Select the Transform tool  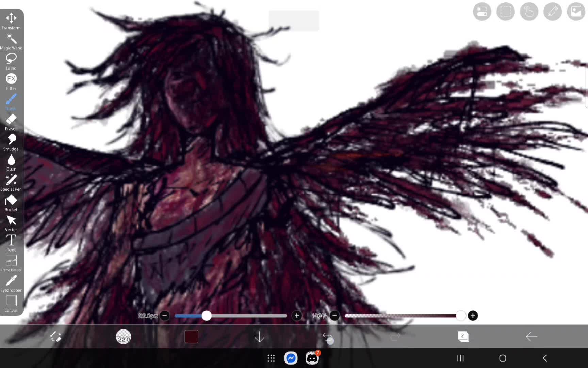click(x=11, y=21)
